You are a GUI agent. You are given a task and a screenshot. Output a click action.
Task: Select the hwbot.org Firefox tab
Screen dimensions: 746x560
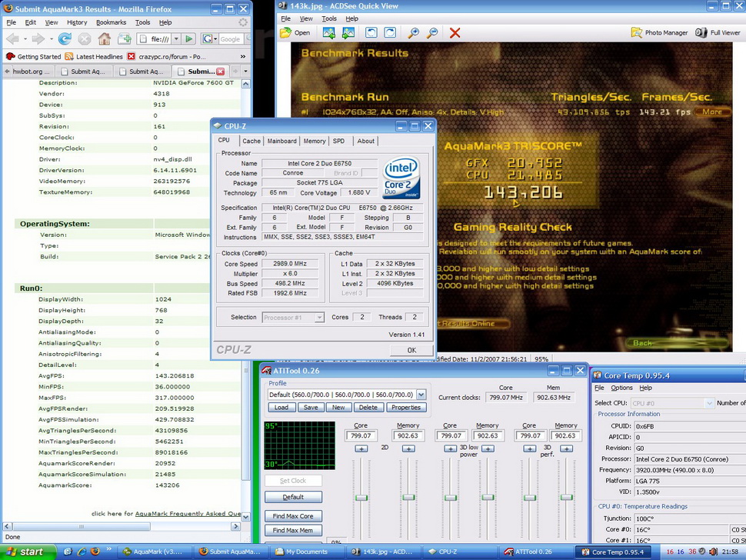pyautogui.click(x=28, y=72)
